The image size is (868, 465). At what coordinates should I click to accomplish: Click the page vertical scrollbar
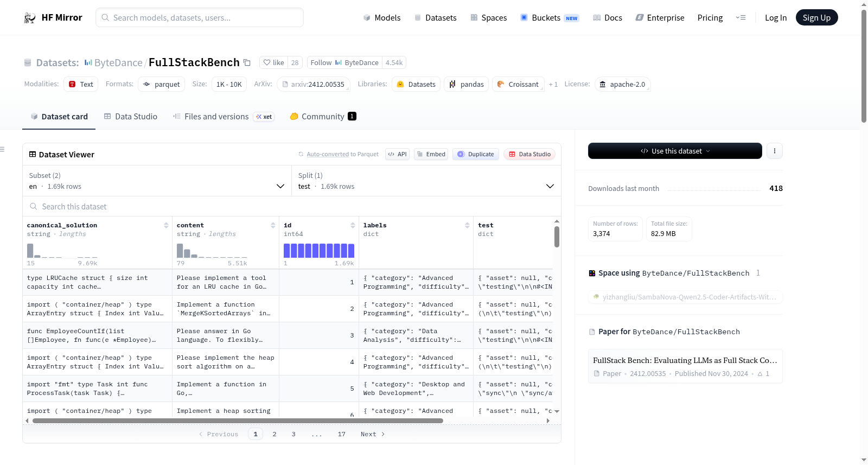[x=864, y=66]
